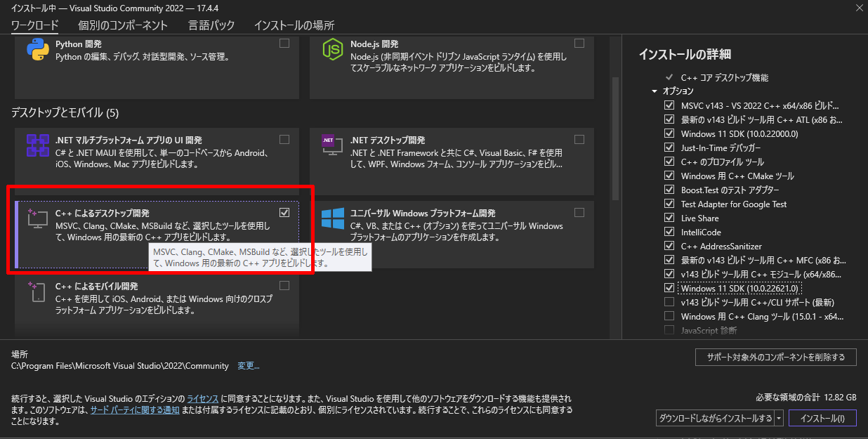Viewport: 868px width, 439px height.
Task: Check Windows 用 C++ Clang ツール option
Action: point(669,316)
